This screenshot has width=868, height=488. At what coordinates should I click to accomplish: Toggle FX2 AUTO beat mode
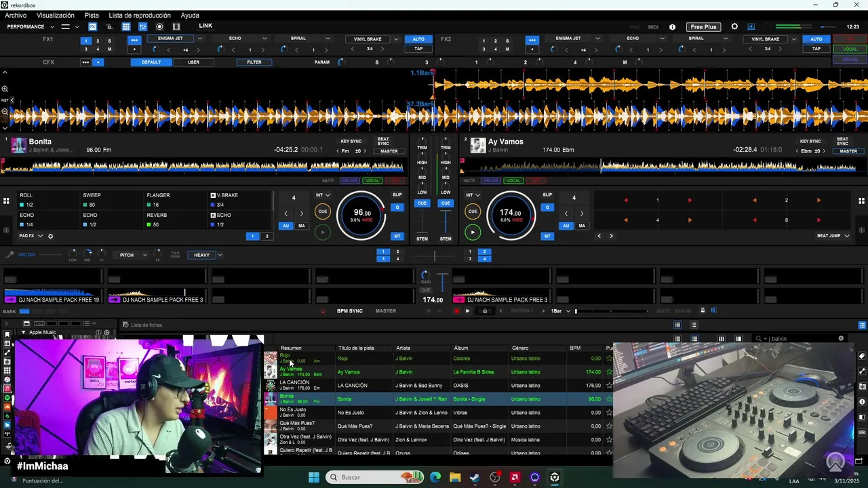(x=816, y=39)
